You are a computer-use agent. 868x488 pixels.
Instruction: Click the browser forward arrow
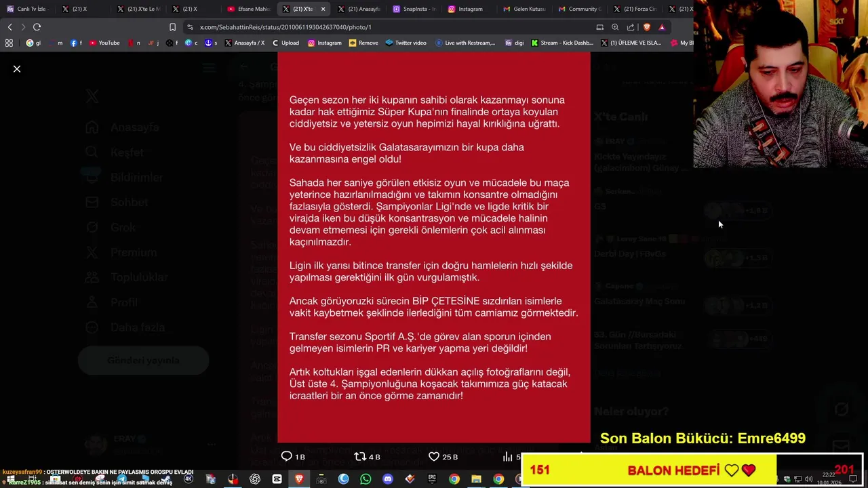[23, 27]
